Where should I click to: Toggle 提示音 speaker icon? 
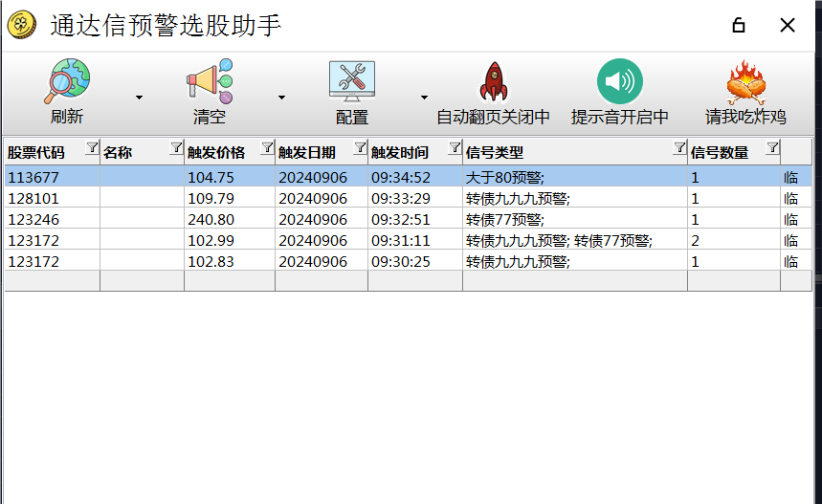click(620, 81)
